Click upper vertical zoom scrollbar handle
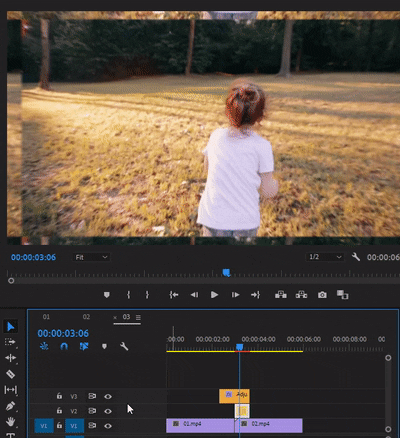Screen dimensions: 400x438 click(388, 358)
